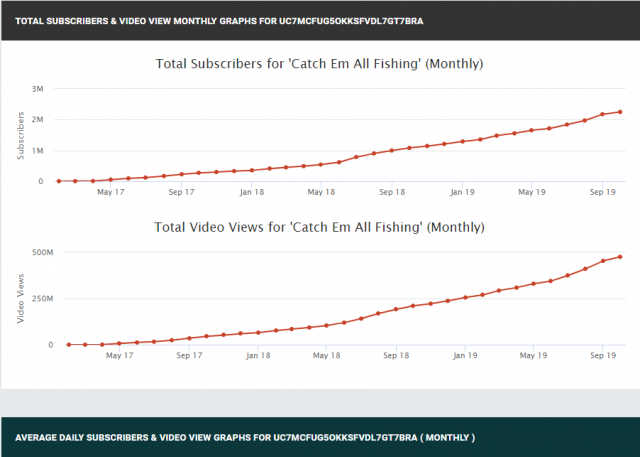Image resolution: width=640 pixels, height=457 pixels.
Task: Click the 'Average Daily Subscribers & Video View Graphs' header text
Action: [245, 438]
